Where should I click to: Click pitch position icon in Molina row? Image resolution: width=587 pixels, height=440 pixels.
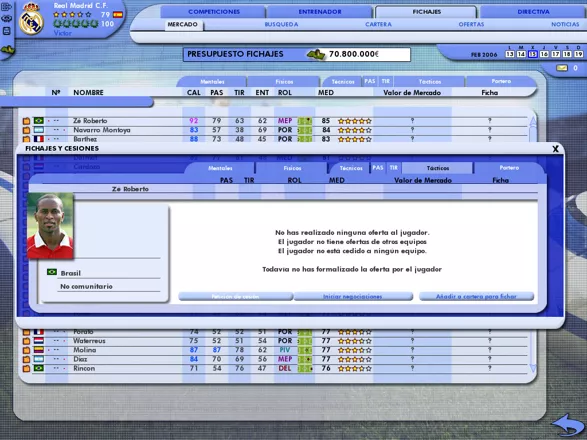point(305,350)
